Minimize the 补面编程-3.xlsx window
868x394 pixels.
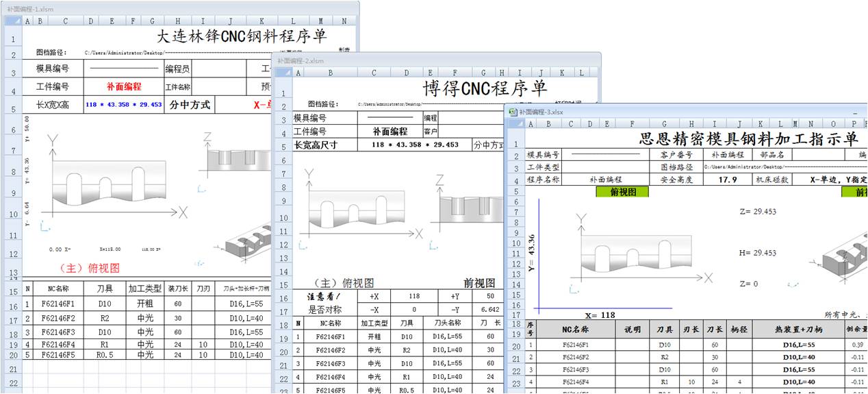[x=854, y=112]
